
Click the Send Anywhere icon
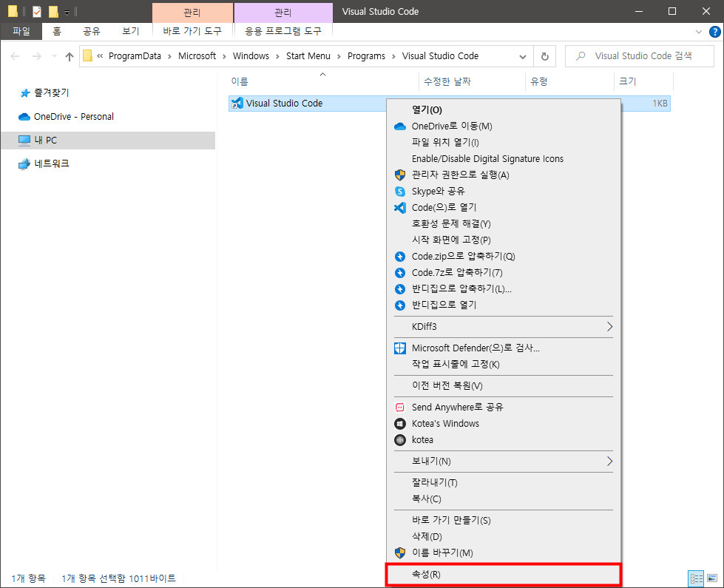pos(400,408)
